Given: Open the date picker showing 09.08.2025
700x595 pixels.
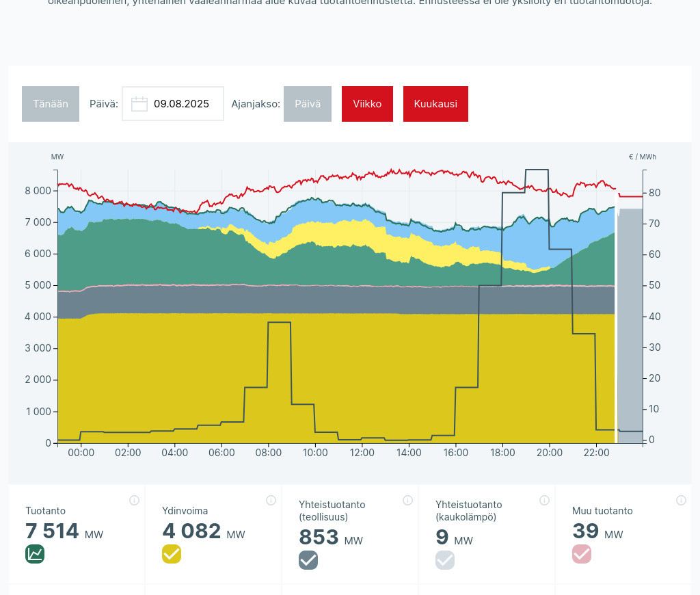Looking at the screenshot, I should (x=180, y=104).
